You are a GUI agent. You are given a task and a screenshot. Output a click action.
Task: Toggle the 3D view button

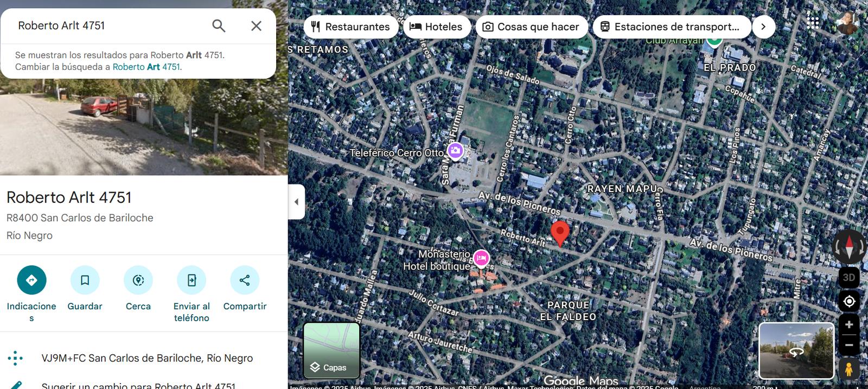click(x=849, y=277)
